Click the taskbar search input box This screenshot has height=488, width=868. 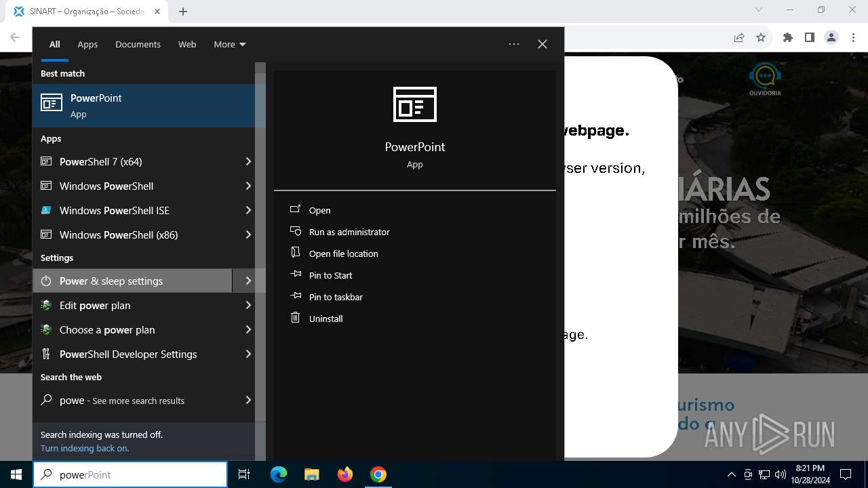(x=130, y=474)
